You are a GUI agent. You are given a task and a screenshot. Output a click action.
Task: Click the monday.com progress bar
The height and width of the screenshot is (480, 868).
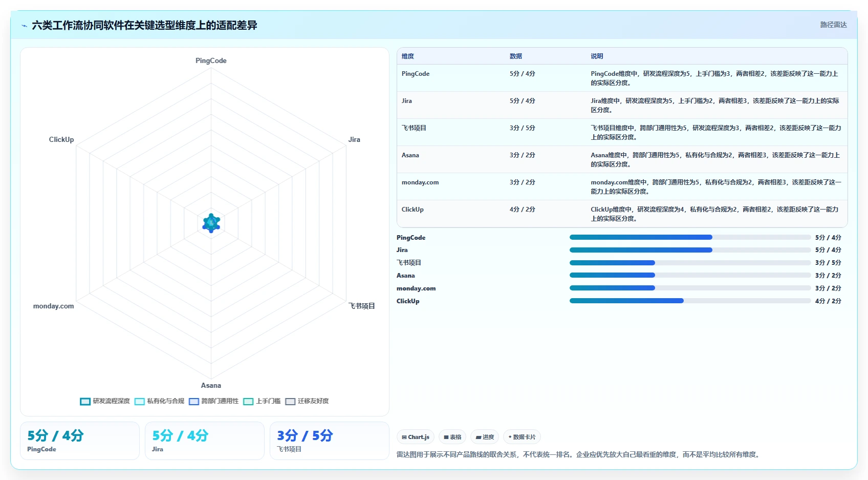click(x=690, y=288)
